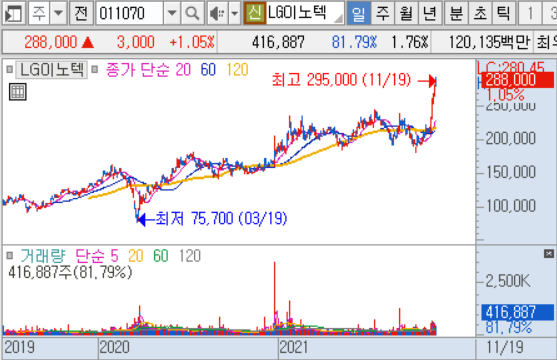Select the 주 weekly chart tab
The height and width of the screenshot is (360, 557).
383,14
